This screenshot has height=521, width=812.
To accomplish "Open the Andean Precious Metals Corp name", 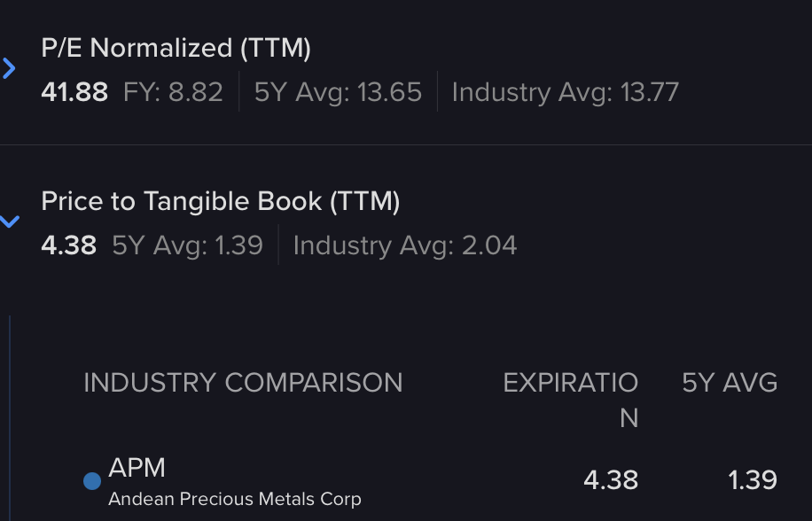I will [x=234, y=500].
